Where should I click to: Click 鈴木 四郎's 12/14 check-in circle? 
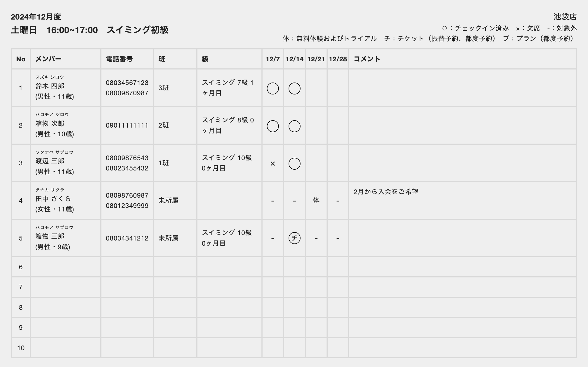click(x=294, y=88)
